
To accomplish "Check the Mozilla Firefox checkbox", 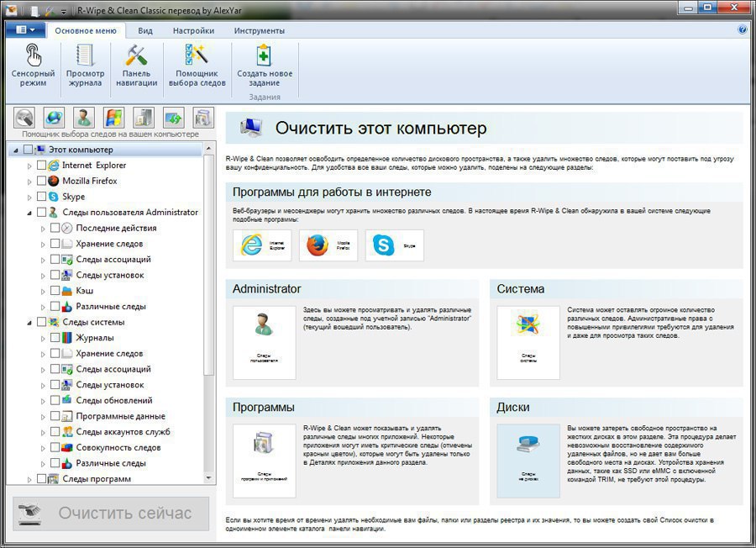I will [41, 181].
